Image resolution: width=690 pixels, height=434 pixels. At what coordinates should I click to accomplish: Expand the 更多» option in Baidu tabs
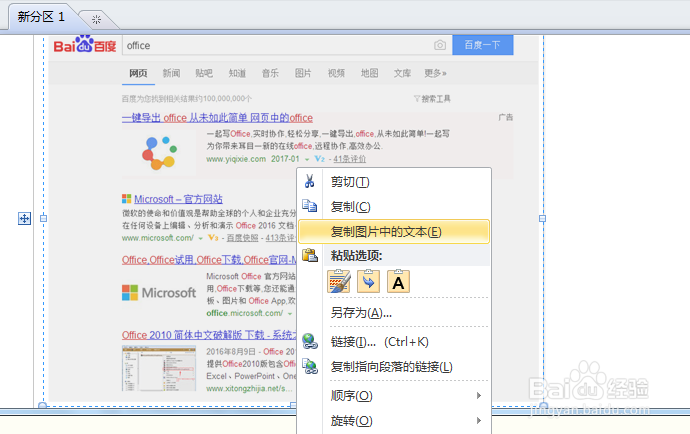tap(435, 73)
